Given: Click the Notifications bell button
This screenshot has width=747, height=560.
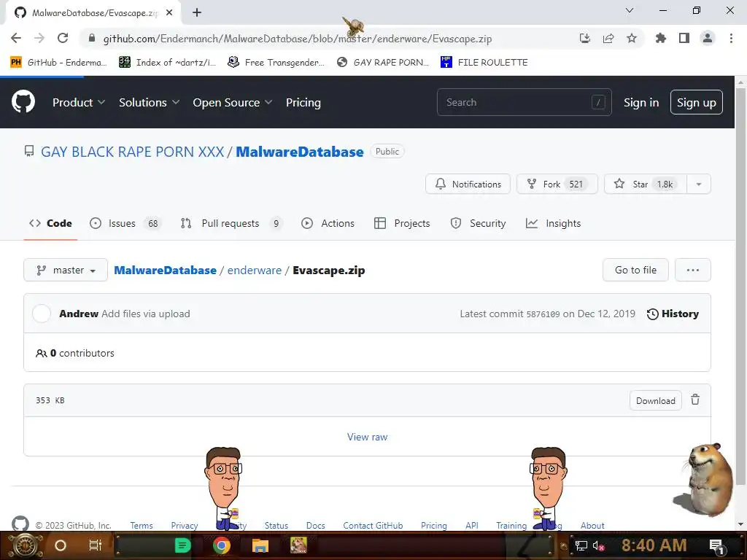Looking at the screenshot, I should (468, 184).
